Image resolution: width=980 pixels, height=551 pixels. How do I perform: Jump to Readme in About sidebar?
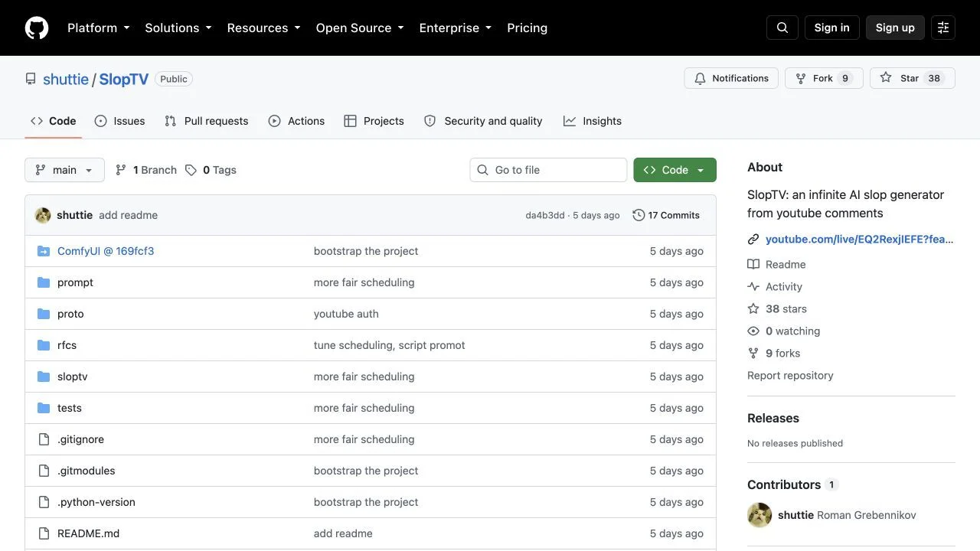776,264
